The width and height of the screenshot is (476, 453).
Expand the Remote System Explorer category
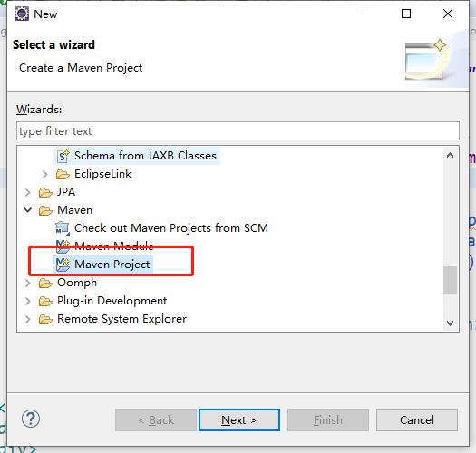[28, 319]
